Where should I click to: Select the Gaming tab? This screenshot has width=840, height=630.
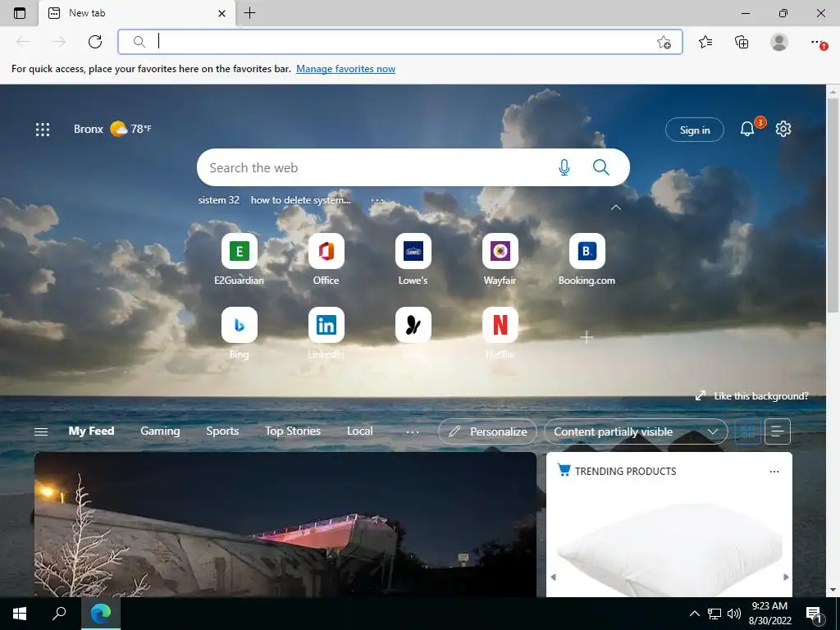(160, 431)
